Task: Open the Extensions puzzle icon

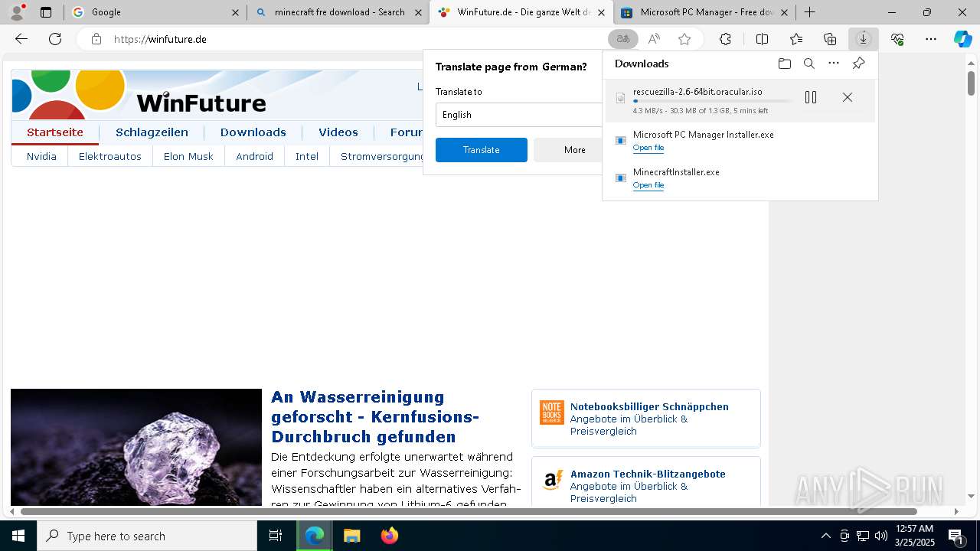Action: [725, 39]
